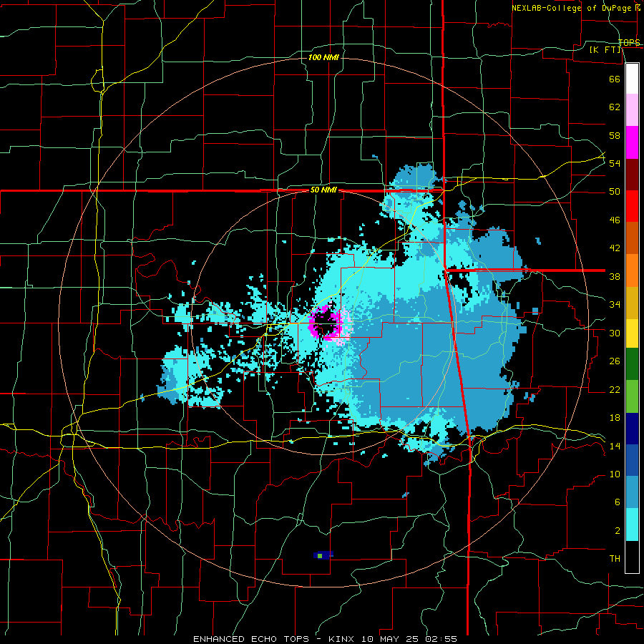Click the "66" legend value
Screen dimensions: 644x644
[x=615, y=79]
